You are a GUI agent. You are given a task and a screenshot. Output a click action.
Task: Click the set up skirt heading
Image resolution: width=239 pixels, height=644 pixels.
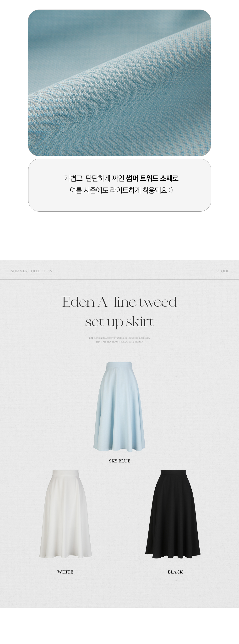(120, 322)
